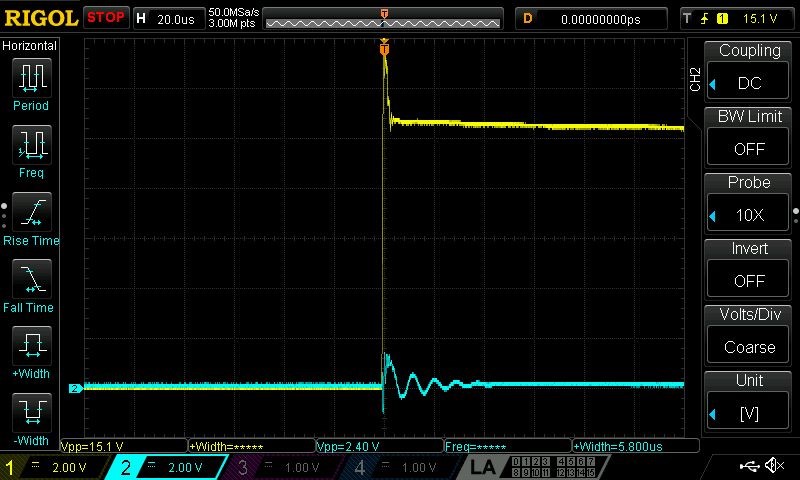Image resolution: width=800 pixels, height=480 pixels.
Task: Select the channel 4 tab
Action: click(x=401, y=467)
